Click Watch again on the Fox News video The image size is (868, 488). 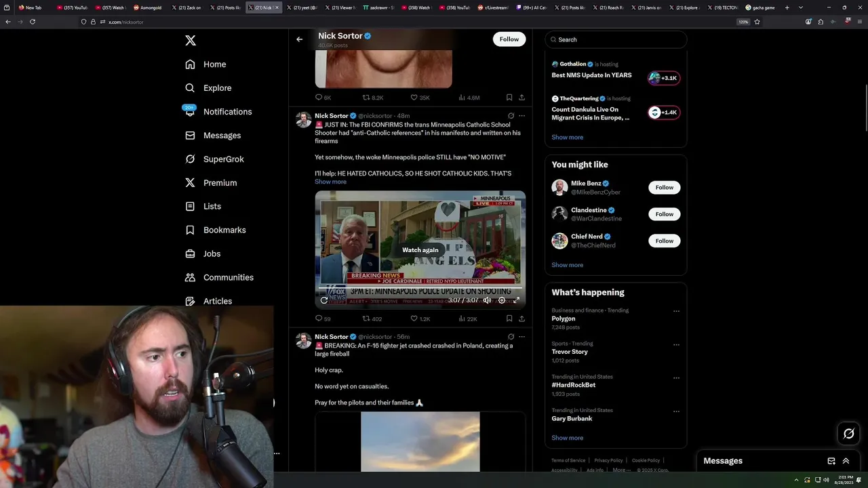pos(420,250)
